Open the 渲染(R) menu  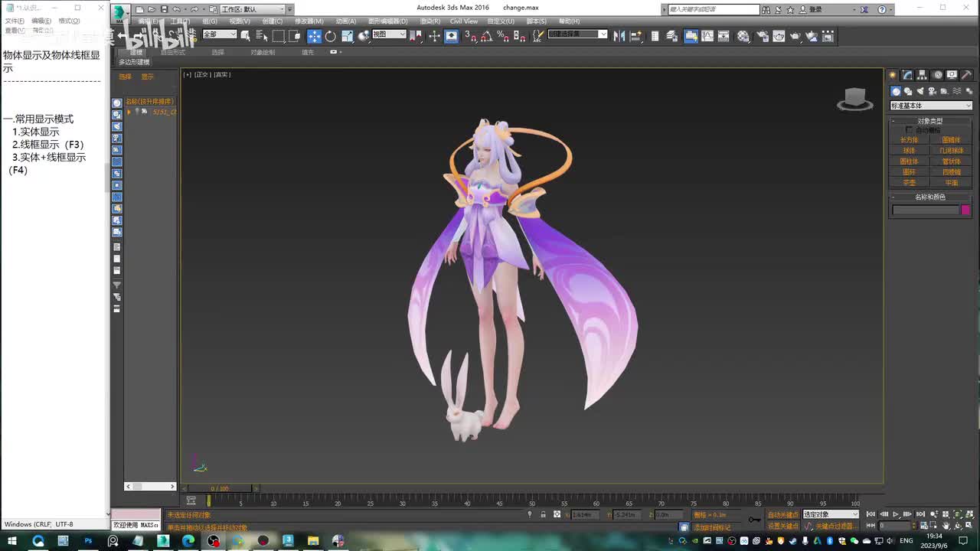(x=430, y=21)
